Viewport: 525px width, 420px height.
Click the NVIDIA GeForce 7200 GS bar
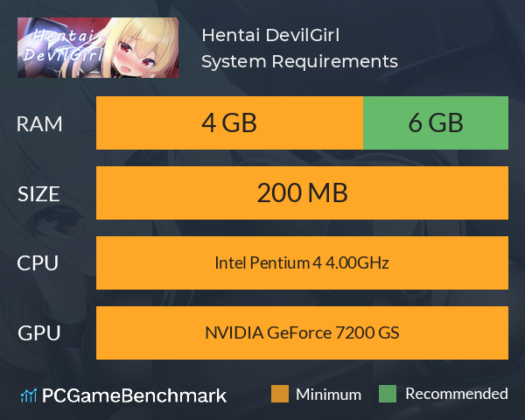coord(302,332)
